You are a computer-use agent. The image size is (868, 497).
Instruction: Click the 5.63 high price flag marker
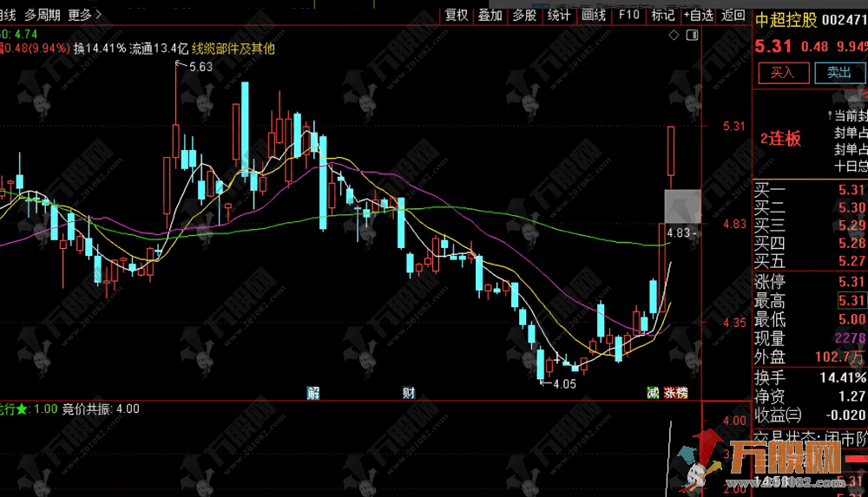pyautogui.click(x=199, y=67)
